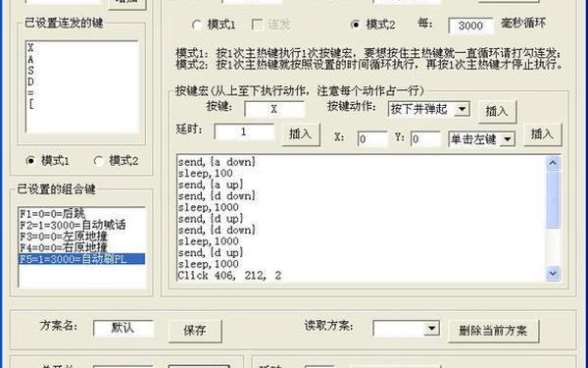Click the 'sleep, 100' script line
This screenshot has width=588, height=368.
(205, 174)
